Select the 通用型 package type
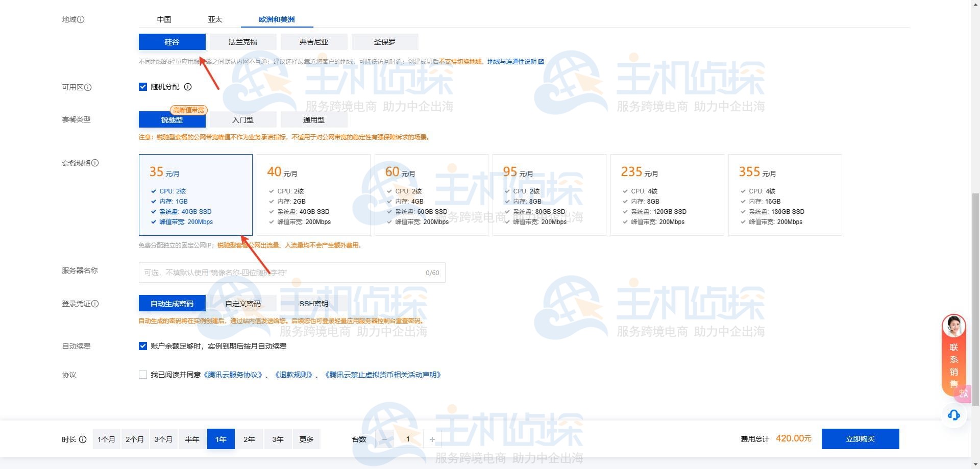 [314, 120]
